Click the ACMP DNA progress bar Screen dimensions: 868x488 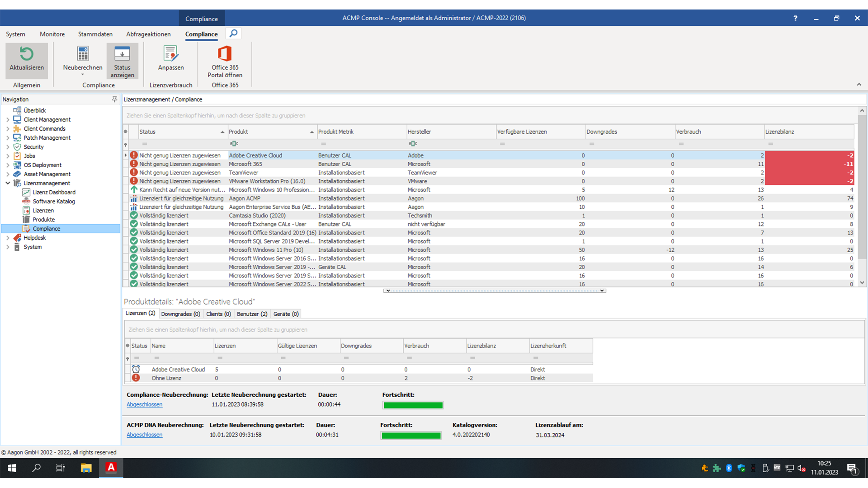411,436
